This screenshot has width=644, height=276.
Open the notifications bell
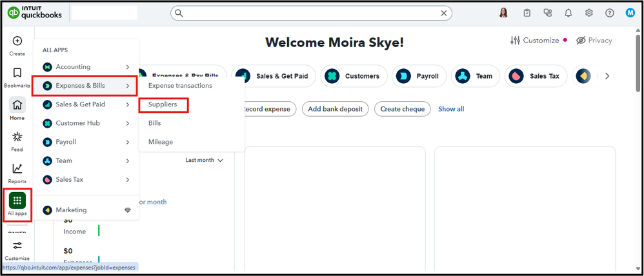(x=568, y=13)
